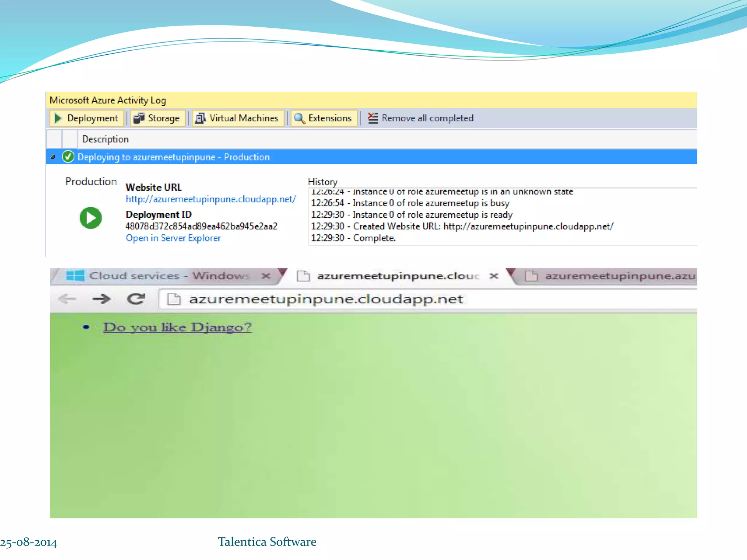The height and width of the screenshot is (560, 747).
Task: Click the Windows logo icon on first tab
Action: click(75, 276)
